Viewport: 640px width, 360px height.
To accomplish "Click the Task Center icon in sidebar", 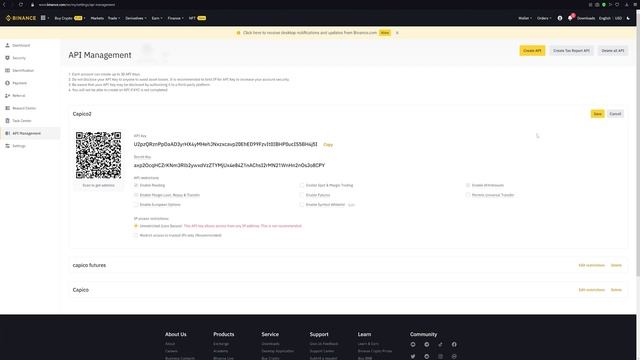I will 7,121.
